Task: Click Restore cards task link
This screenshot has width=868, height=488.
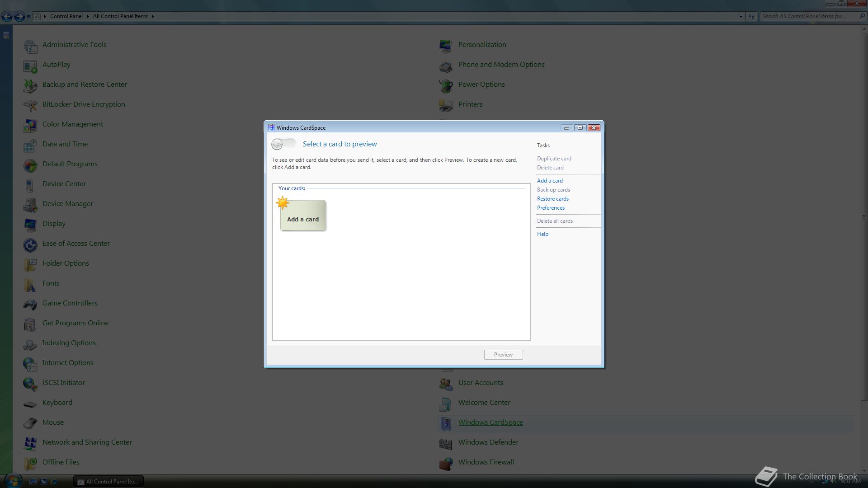Action: tap(552, 199)
